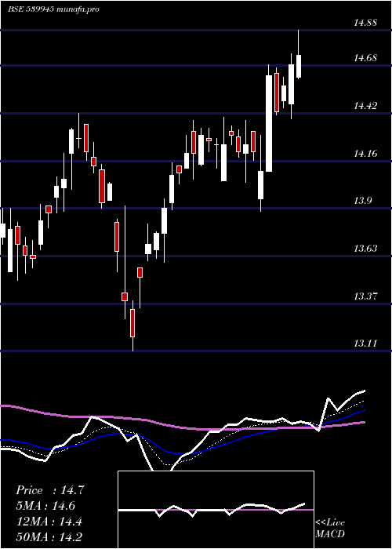This screenshot has height=549, width=392.
Task: Click the Price : 14.7 readout
Action: click(49, 490)
